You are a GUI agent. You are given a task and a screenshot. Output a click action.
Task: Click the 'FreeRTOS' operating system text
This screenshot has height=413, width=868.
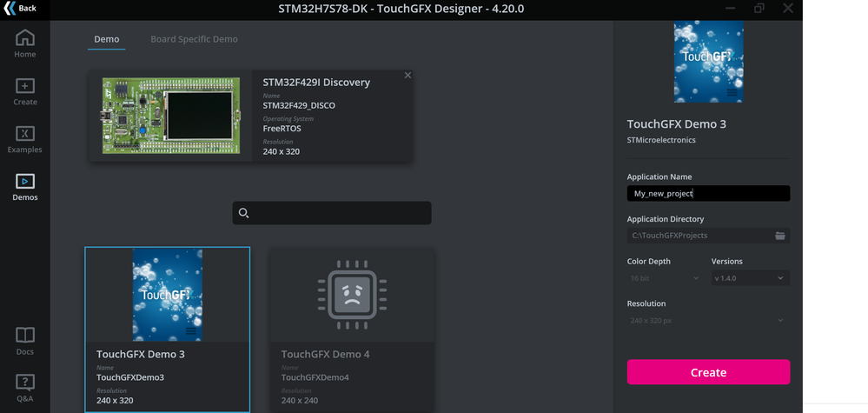[282, 129]
